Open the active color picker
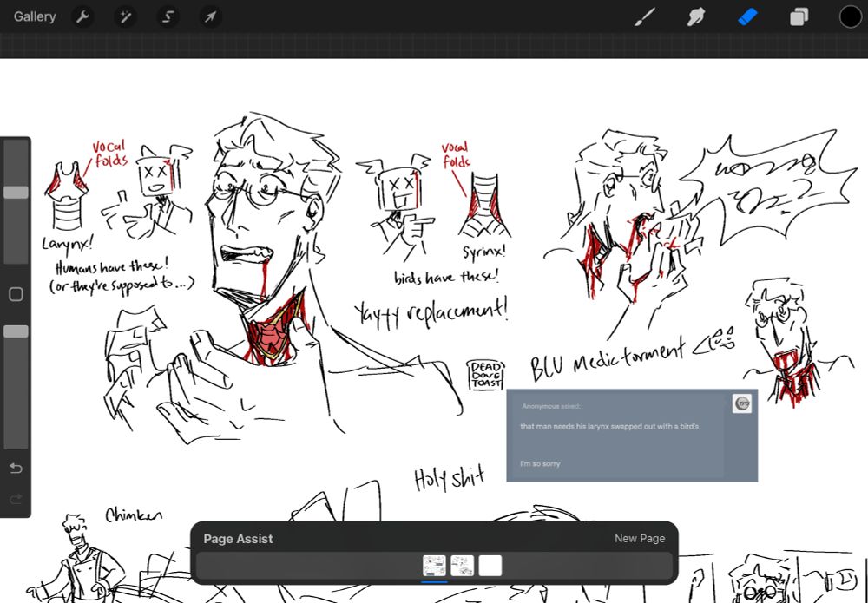The height and width of the screenshot is (603, 868). [x=851, y=16]
